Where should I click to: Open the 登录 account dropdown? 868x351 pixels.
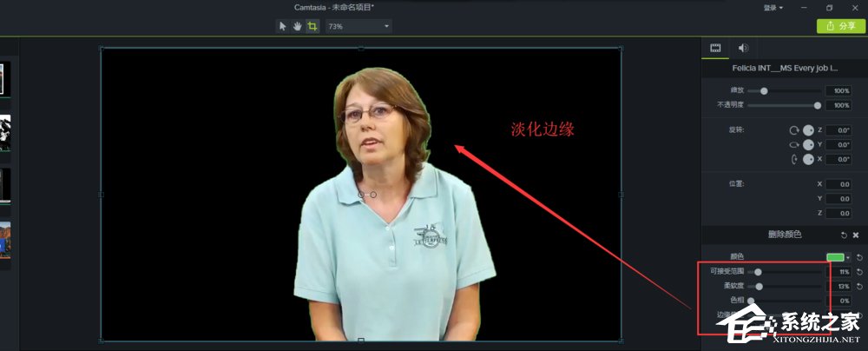773,8
